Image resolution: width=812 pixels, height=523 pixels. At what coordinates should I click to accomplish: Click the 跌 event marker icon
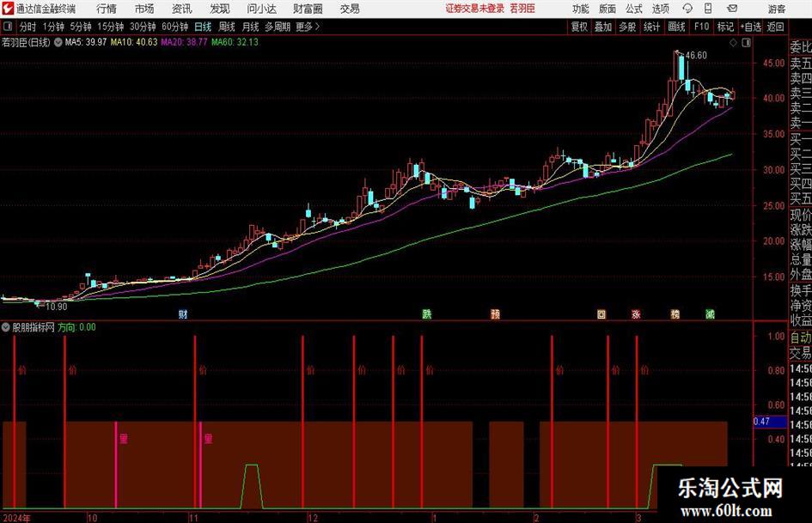[x=427, y=314]
